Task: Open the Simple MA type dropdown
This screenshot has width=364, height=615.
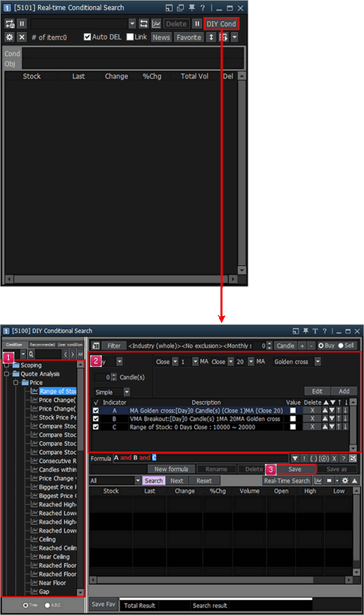Action: coord(127,392)
